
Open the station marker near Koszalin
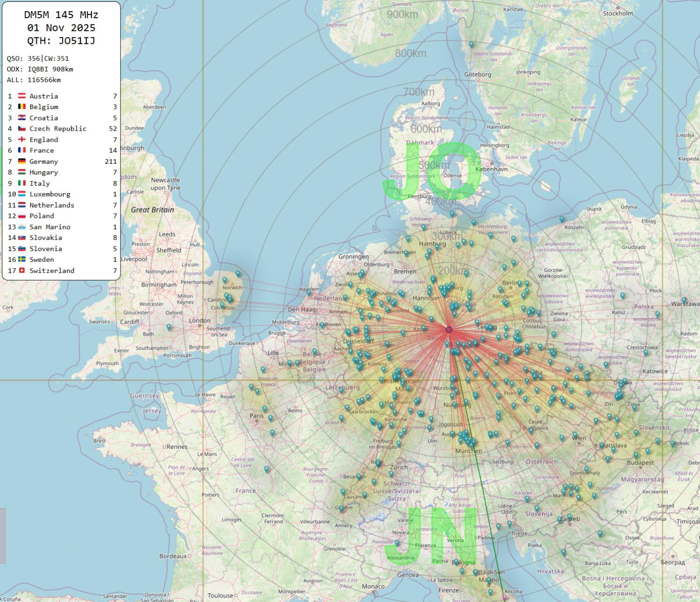[x=562, y=218]
